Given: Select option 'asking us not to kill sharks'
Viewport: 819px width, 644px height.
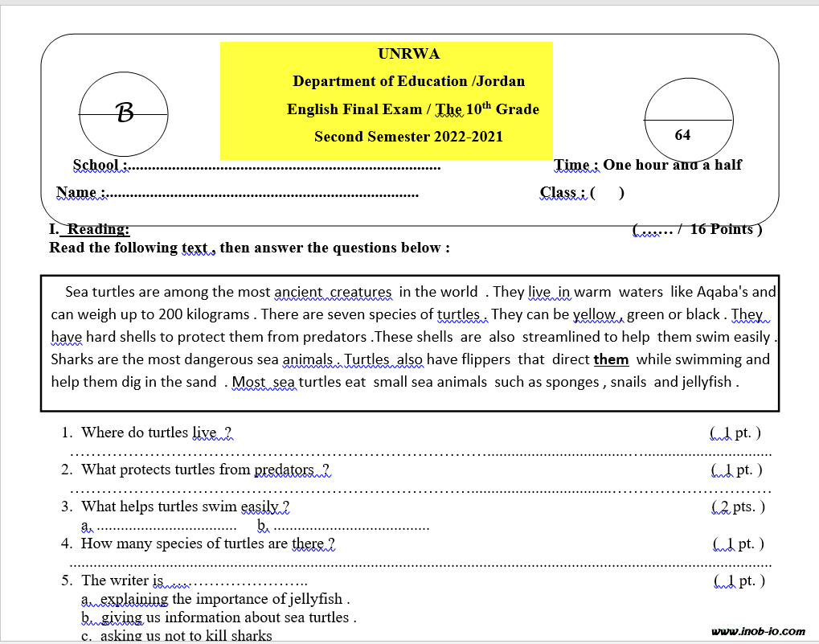Looking at the screenshot, I should 186,636.
